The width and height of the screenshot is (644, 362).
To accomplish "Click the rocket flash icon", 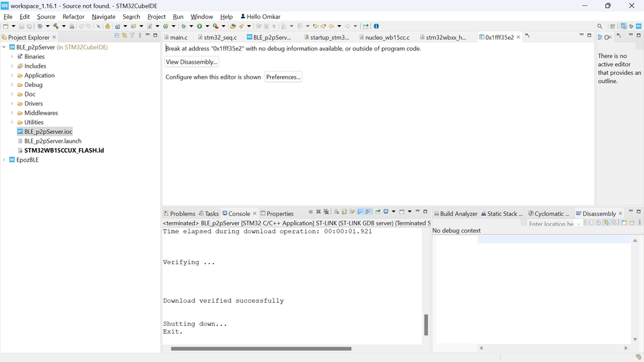I will click(x=242, y=26).
